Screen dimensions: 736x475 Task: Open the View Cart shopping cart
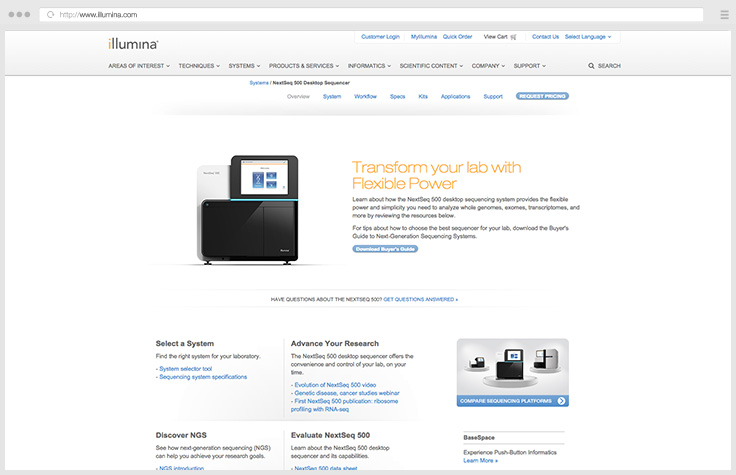point(500,37)
